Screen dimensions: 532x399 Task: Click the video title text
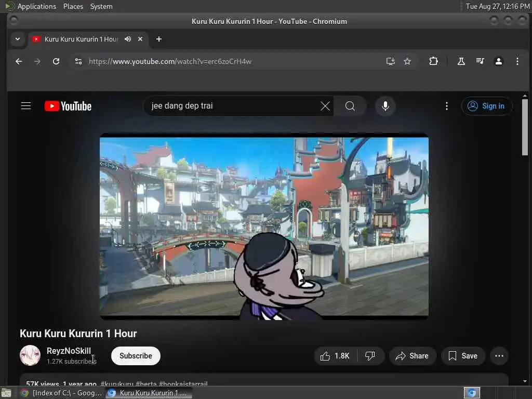click(78, 334)
